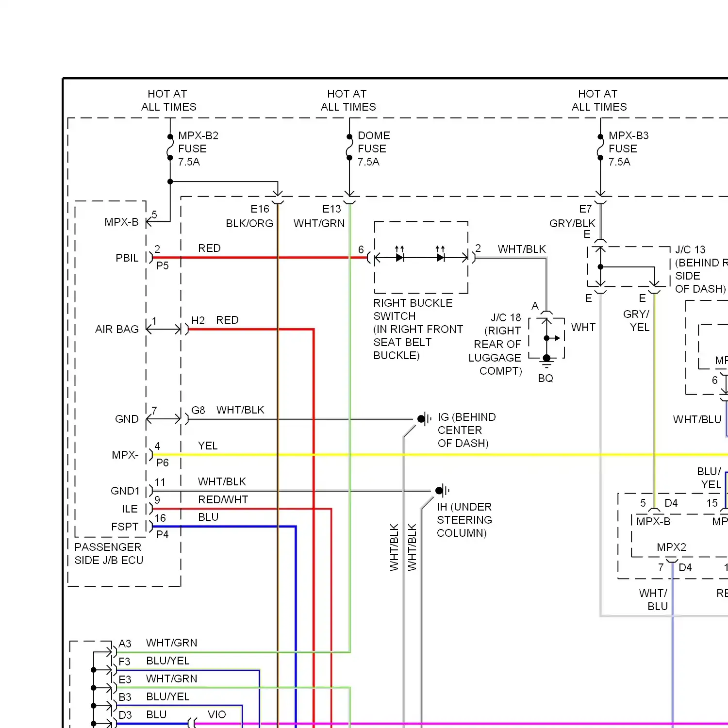
Task: Click the DOME fuse symbol
Action: coord(349,147)
